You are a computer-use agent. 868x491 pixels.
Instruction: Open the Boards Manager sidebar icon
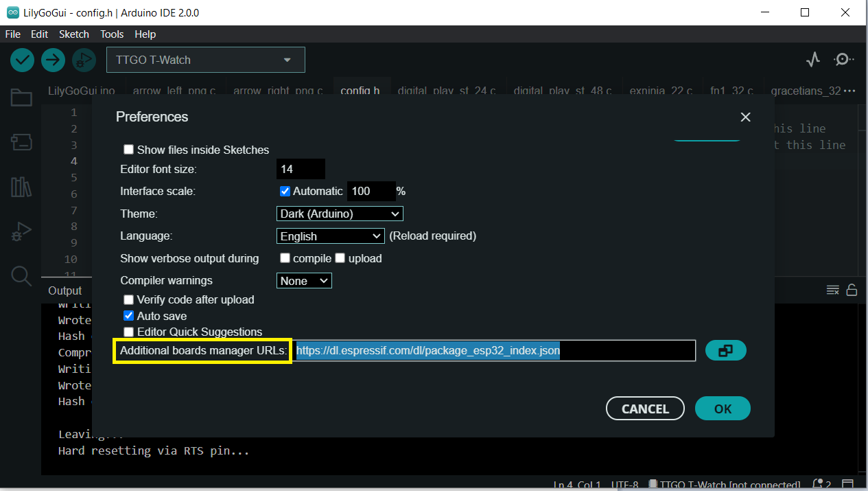(x=21, y=142)
